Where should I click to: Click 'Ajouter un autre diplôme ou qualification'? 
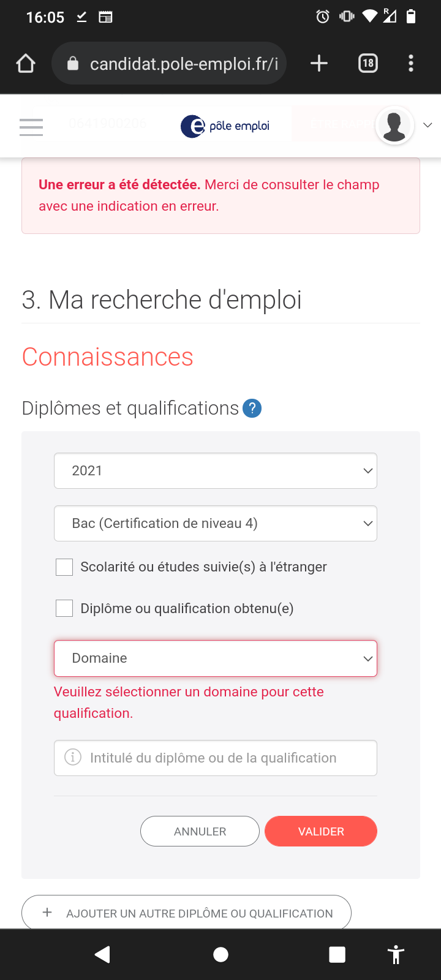pos(186,913)
